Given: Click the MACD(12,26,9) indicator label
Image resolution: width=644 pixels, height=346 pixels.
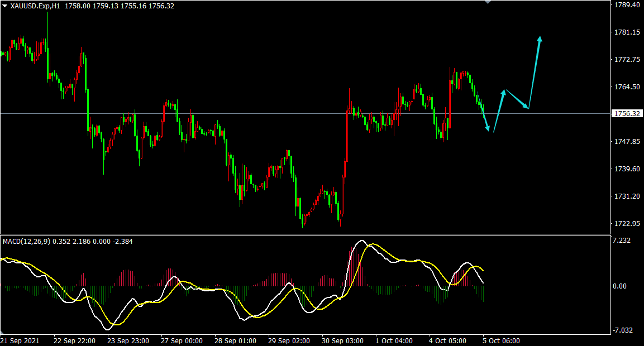Looking at the screenshot, I should tap(26, 242).
